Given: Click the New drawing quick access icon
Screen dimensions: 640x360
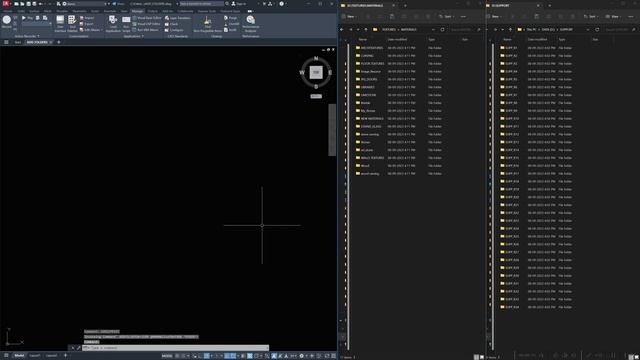Looking at the screenshot, I should click(x=16, y=4).
